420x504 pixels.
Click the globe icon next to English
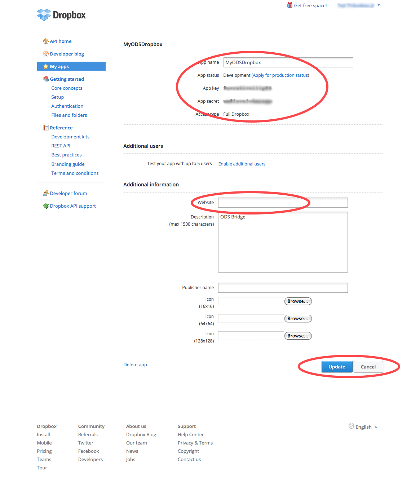click(x=352, y=426)
